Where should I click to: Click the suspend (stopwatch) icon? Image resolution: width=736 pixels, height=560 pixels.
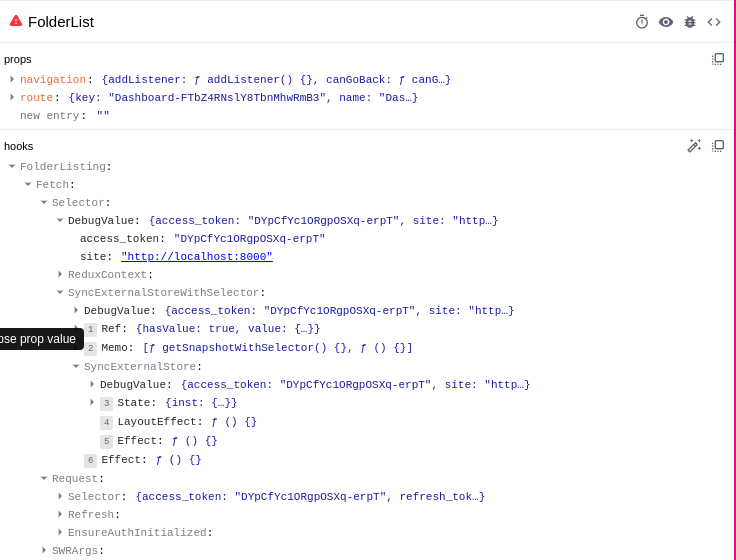pos(642,22)
